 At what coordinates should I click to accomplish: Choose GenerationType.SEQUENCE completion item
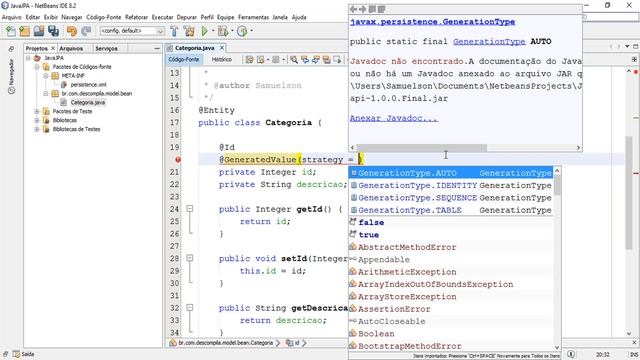(451, 198)
